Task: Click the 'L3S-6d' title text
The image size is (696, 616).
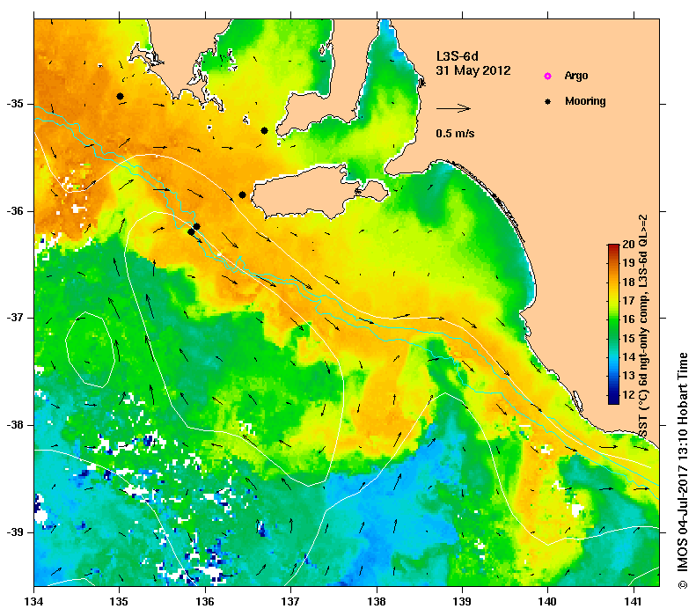Action: pyautogui.click(x=458, y=56)
